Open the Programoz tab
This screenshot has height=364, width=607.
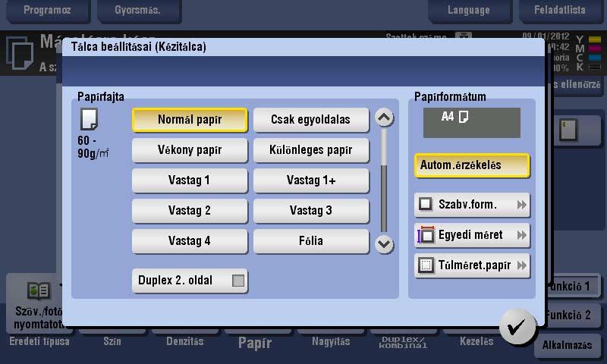tap(48, 11)
